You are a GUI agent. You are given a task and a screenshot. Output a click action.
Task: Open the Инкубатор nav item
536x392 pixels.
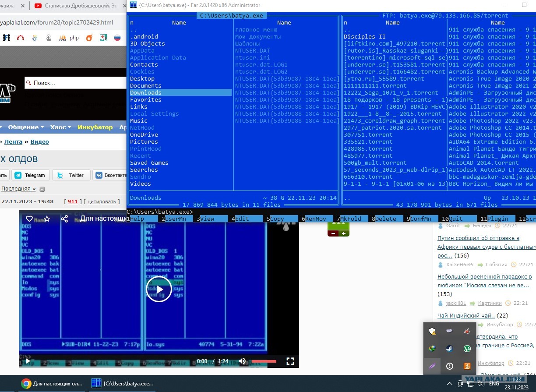pos(95,127)
